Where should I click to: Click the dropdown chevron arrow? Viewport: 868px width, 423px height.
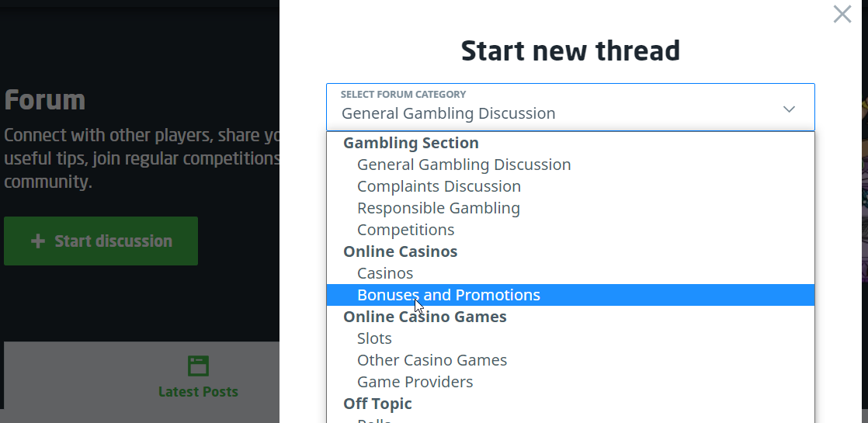click(x=789, y=109)
